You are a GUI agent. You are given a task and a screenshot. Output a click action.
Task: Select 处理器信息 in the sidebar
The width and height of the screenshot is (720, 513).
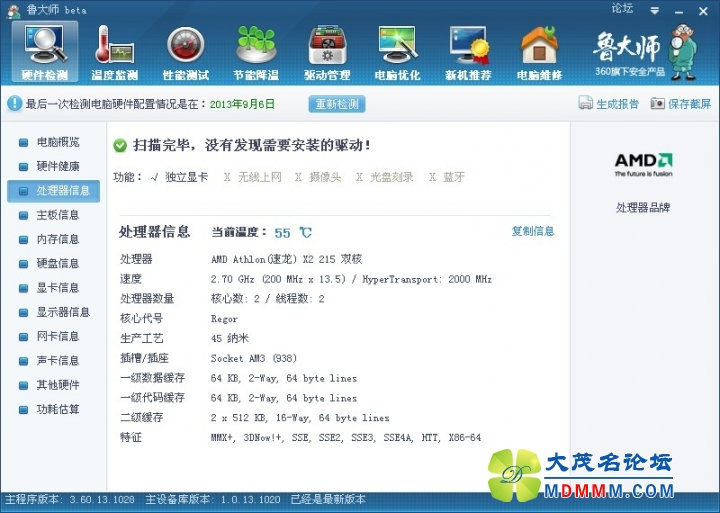pos(53,191)
